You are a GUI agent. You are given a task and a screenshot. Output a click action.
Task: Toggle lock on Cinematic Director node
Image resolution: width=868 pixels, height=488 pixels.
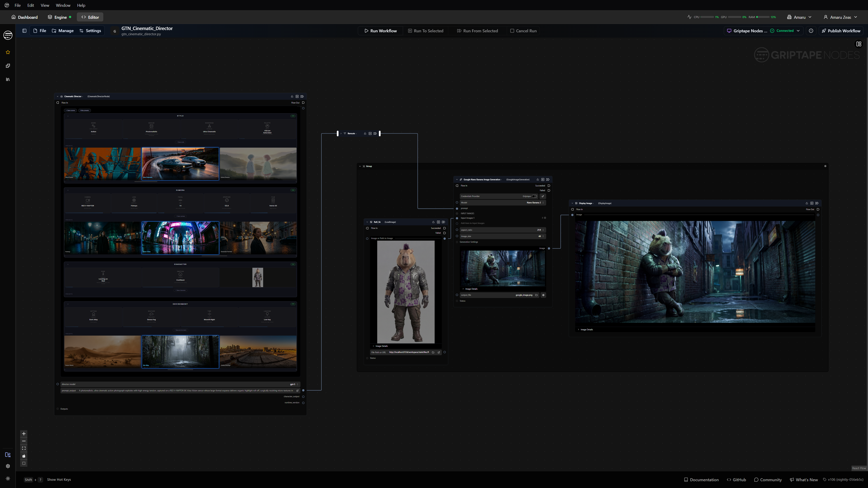pos(292,96)
